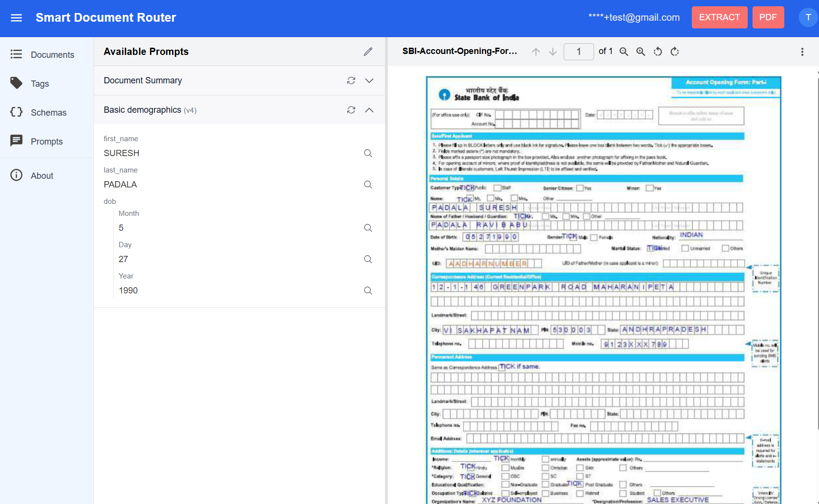The width and height of the screenshot is (819, 504).
Task: Click the Muslim religion checkbox in form
Action: (x=505, y=468)
